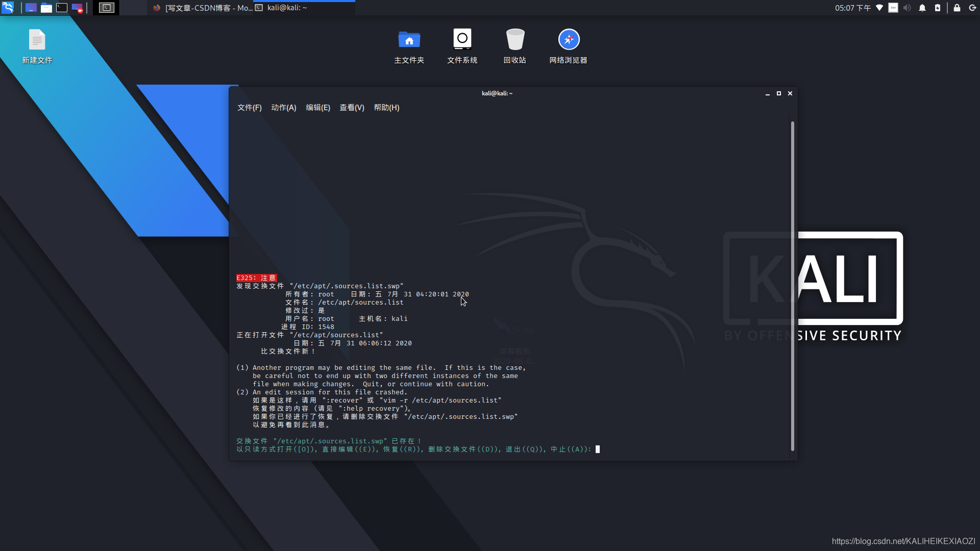Select the 网络浏览器 web browser icon
Viewport: 980px width, 551px height.
tap(568, 46)
